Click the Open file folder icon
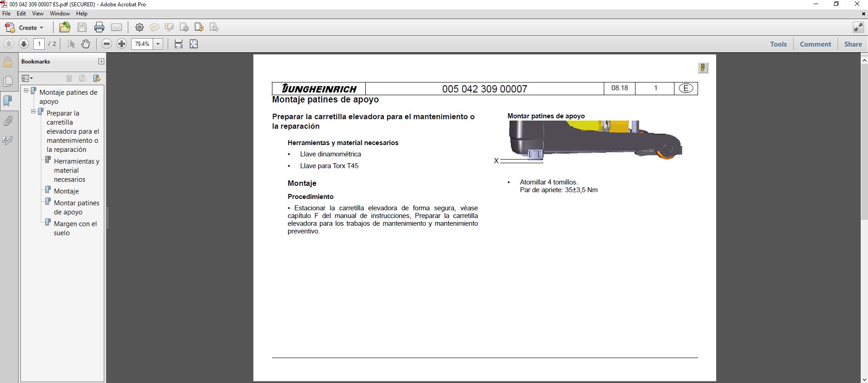The image size is (868, 383). pos(65,28)
